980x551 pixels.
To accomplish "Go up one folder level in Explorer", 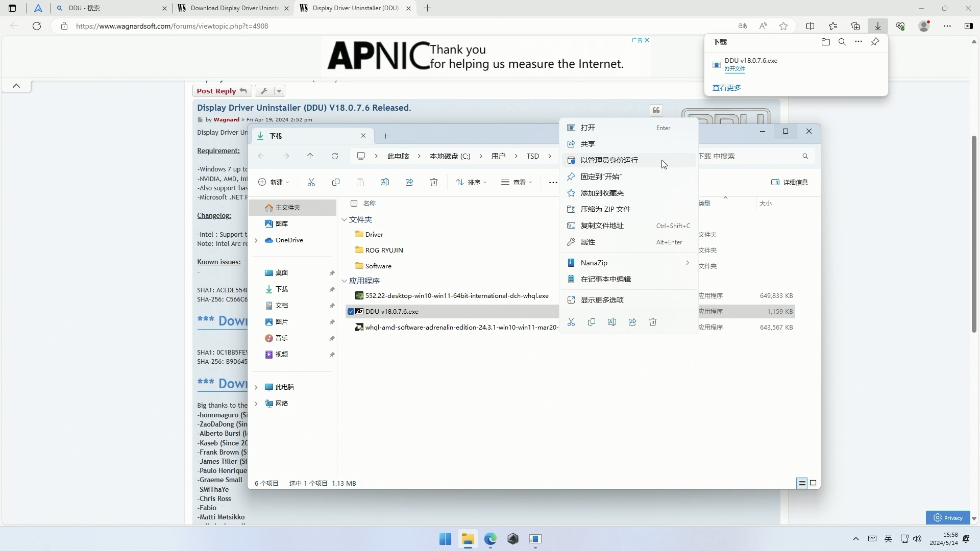I will (x=310, y=156).
